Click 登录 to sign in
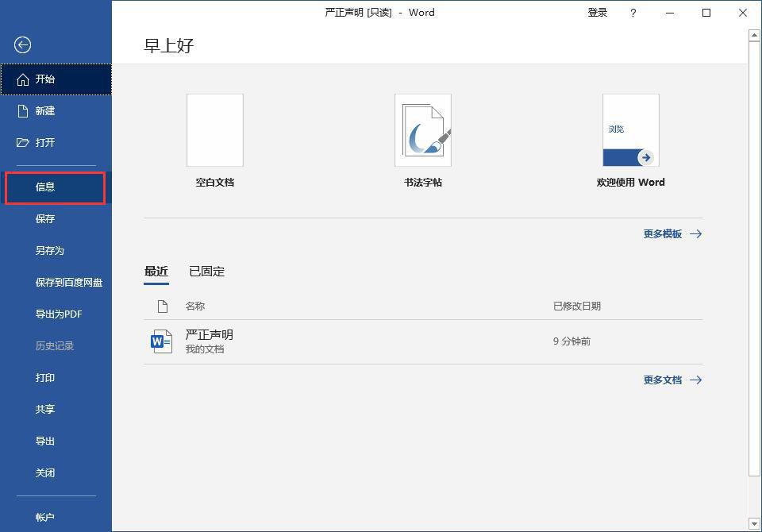This screenshot has height=532, width=762. click(x=598, y=13)
